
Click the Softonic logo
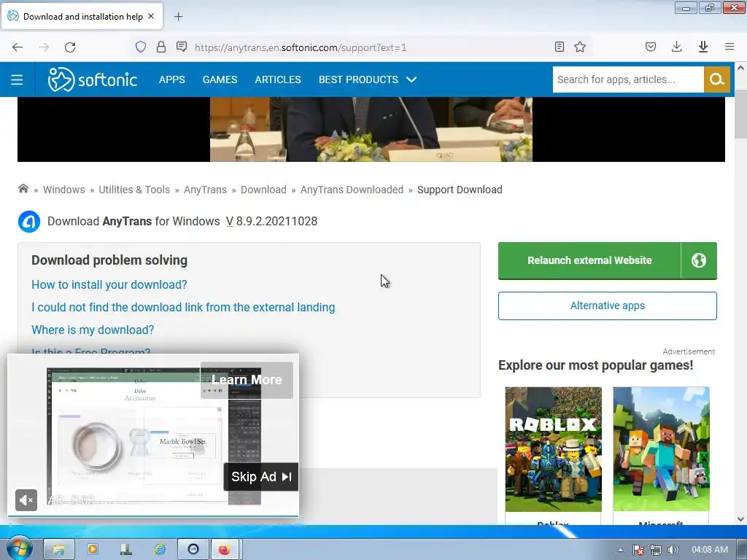click(x=93, y=79)
